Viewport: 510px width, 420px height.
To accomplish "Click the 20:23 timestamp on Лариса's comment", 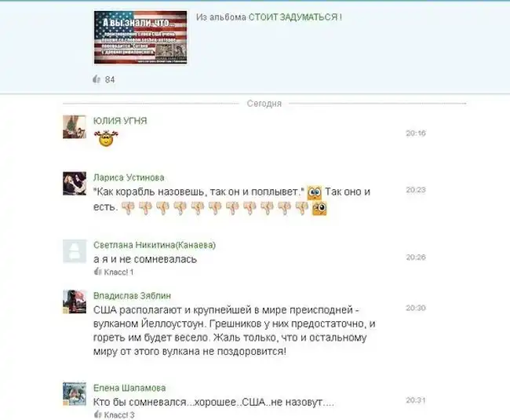I will pyautogui.click(x=416, y=190).
